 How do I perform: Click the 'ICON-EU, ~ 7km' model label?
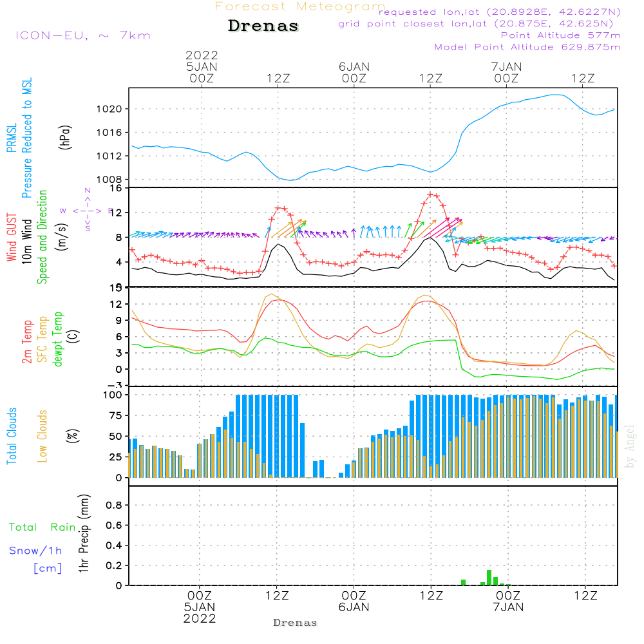coord(83,35)
